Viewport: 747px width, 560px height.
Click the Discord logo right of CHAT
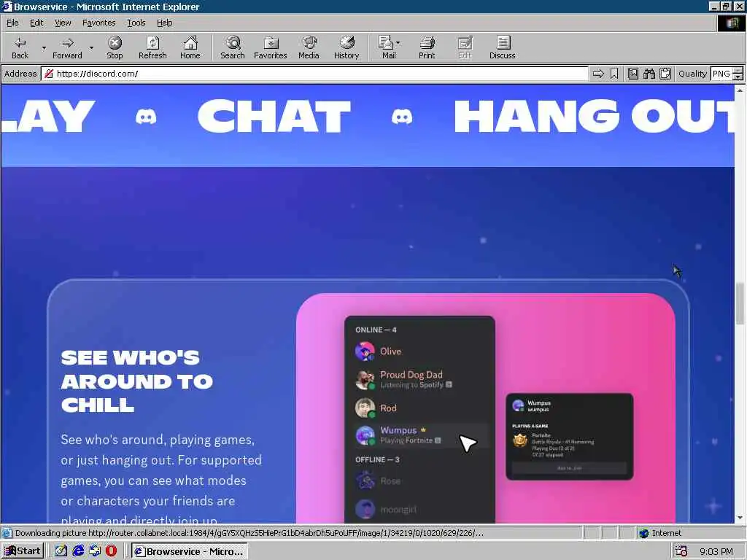(x=402, y=117)
